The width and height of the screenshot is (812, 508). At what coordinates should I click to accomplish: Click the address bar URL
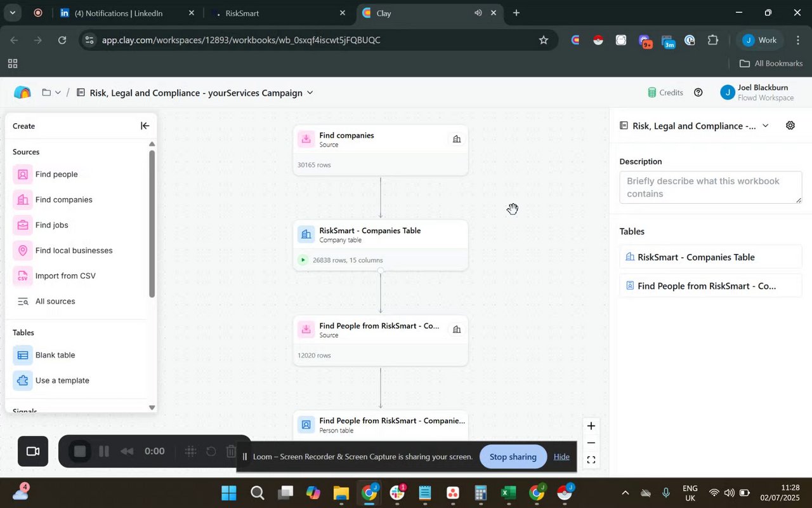[x=241, y=40]
